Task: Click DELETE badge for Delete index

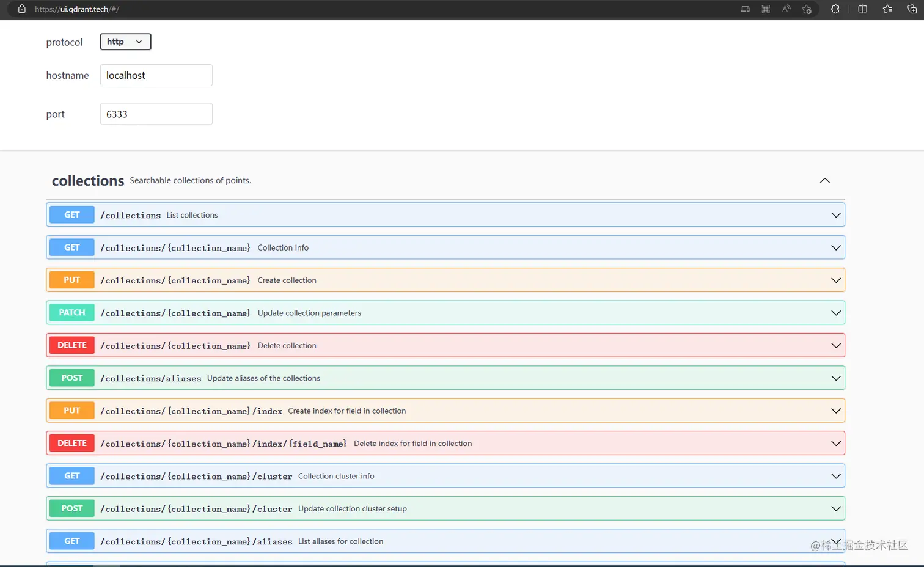Action: tap(72, 443)
